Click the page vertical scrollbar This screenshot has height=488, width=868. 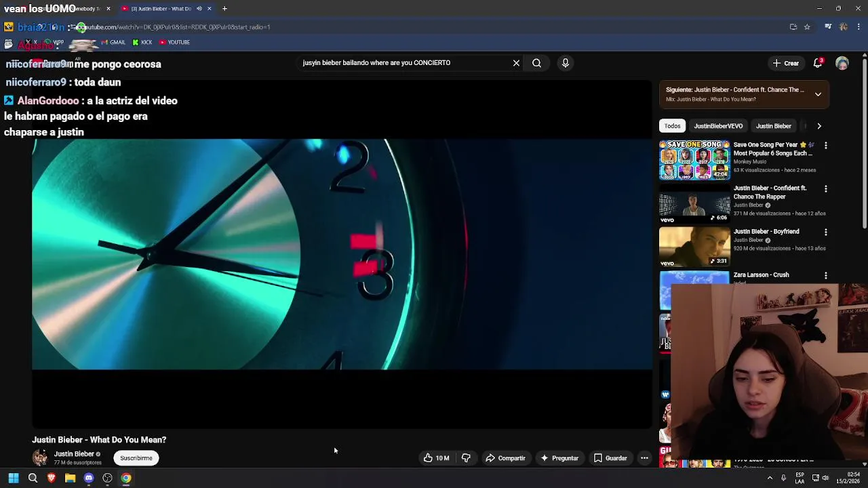click(865, 142)
